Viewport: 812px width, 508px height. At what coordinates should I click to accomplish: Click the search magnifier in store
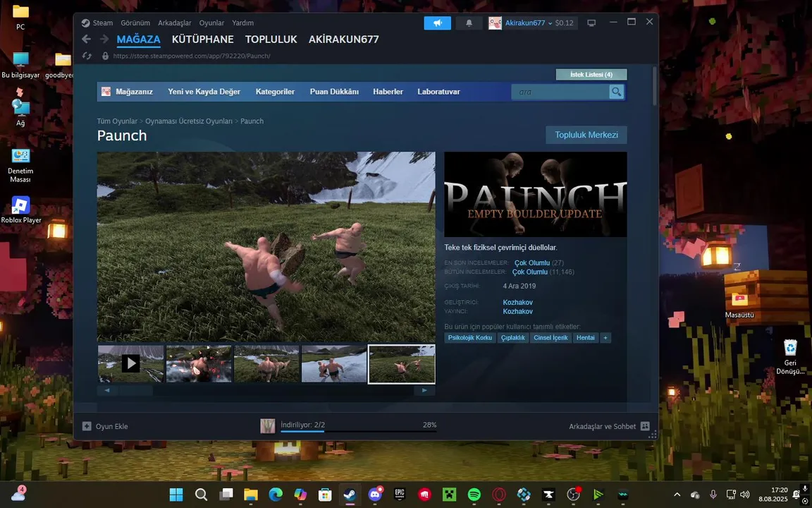(616, 92)
